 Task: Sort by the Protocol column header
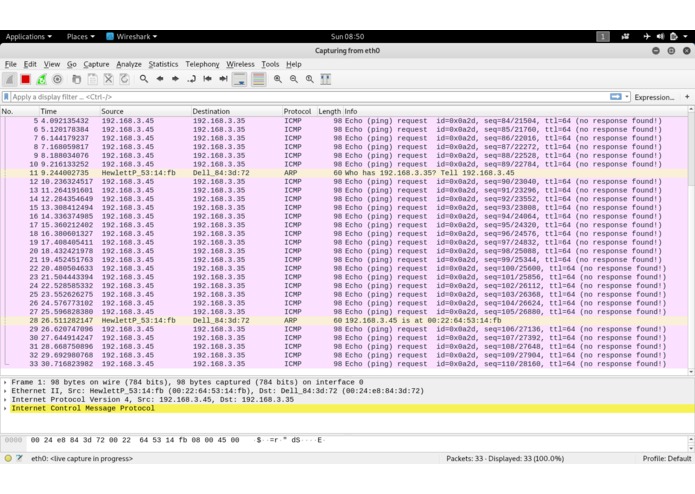(300, 111)
